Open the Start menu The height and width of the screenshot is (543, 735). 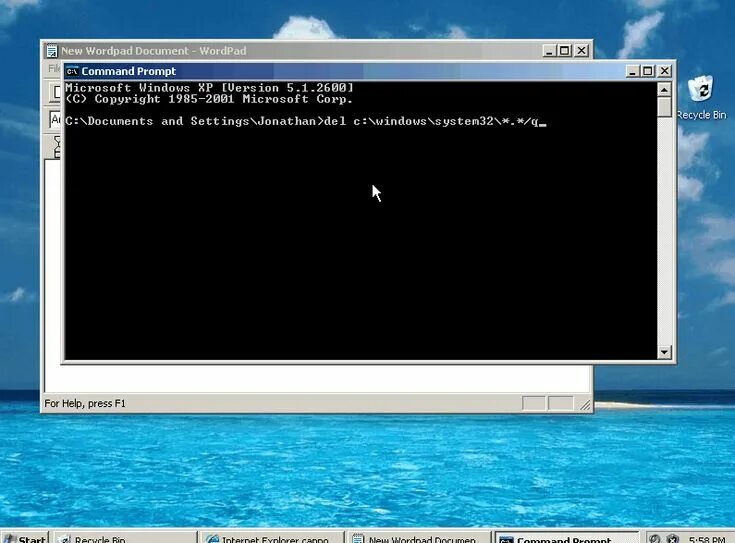[x=24, y=538]
